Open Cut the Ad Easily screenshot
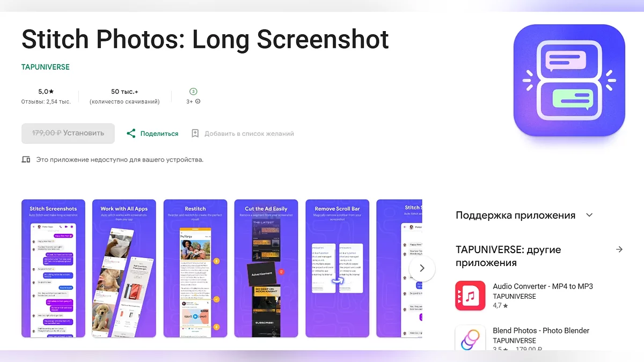644x362 pixels. pos(266,269)
